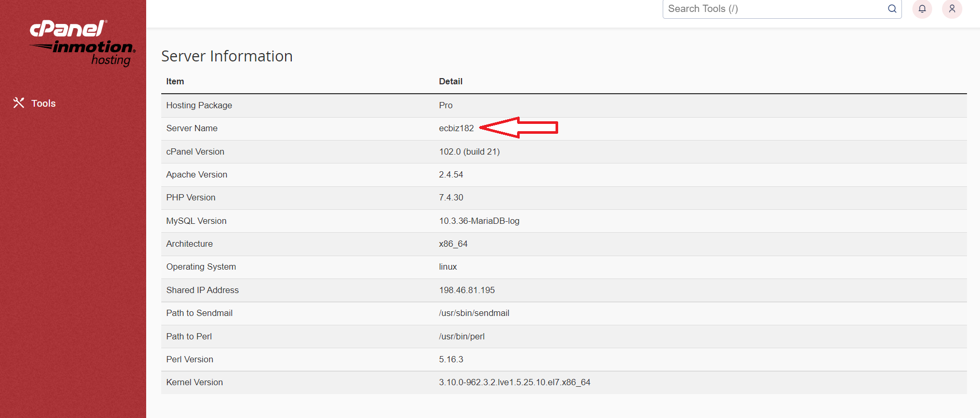Click the MySQL Version MariaDB value

point(479,221)
